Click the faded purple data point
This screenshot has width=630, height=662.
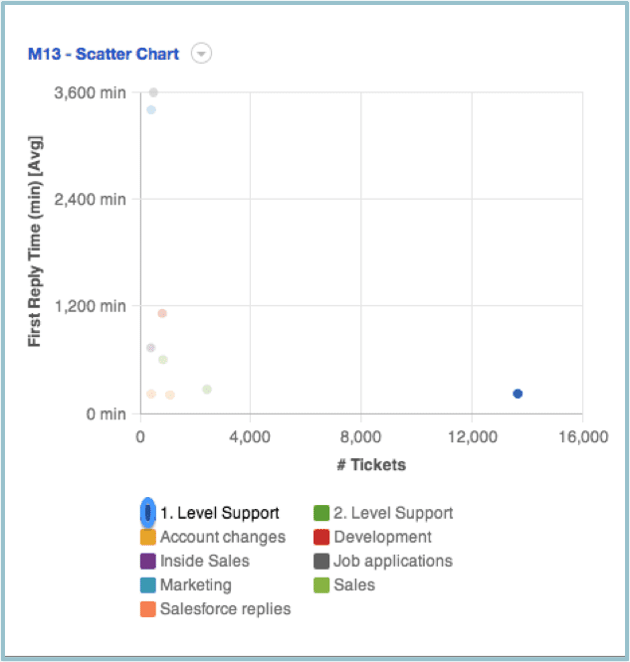tap(151, 347)
